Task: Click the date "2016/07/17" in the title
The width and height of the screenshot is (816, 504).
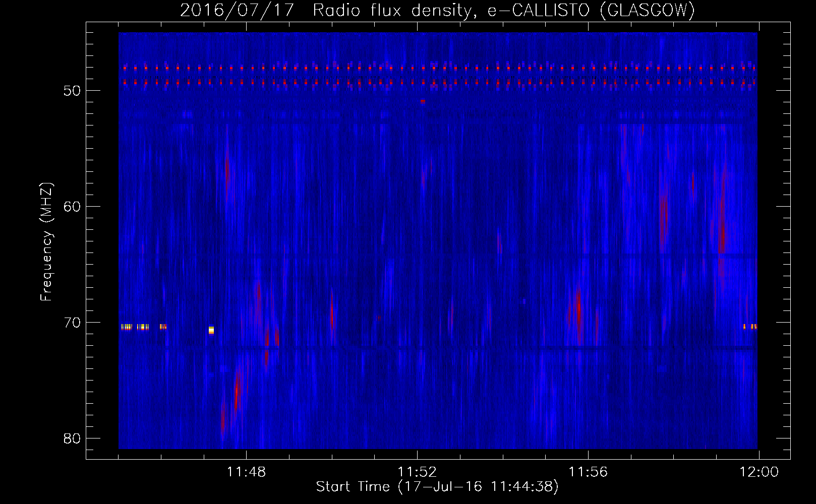Action: coord(237,11)
